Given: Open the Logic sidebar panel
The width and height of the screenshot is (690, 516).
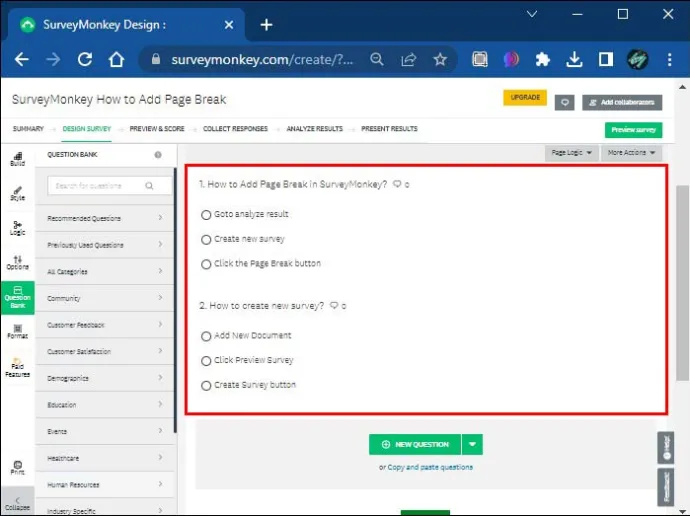Looking at the screenshot, I should click(x=18, y=228).
